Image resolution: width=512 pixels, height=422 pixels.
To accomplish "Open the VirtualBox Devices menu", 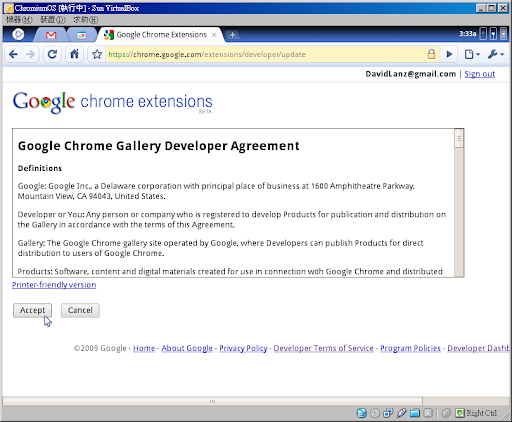I will (x=53, y=20).
